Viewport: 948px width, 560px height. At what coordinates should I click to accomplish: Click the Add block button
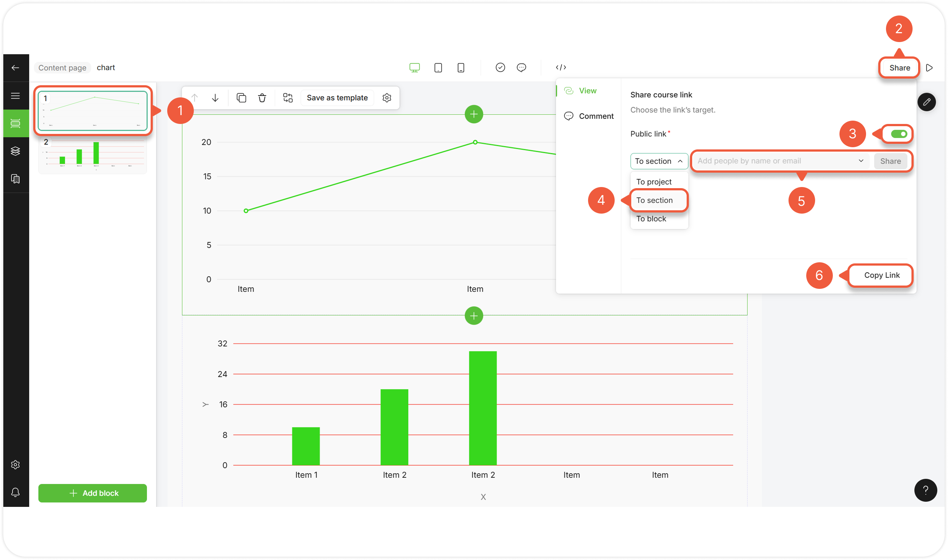click(x=93, y=493)
